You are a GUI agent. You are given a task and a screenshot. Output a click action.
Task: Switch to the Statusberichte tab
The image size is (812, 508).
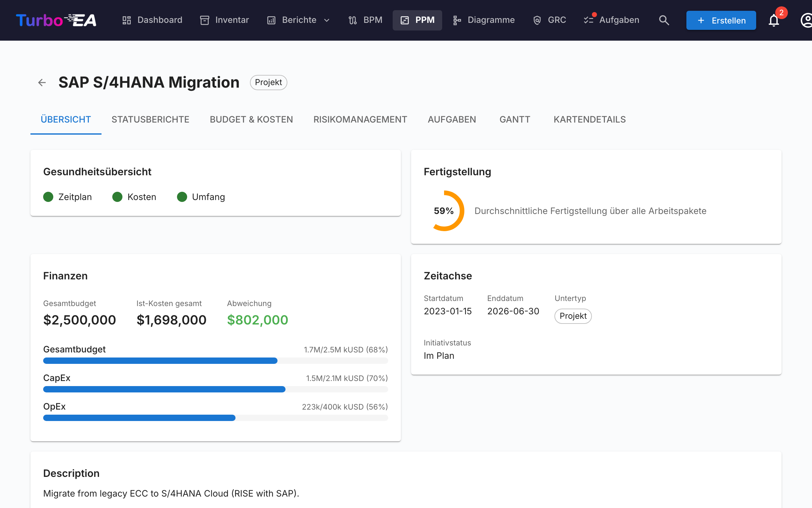tap(150, 120)
